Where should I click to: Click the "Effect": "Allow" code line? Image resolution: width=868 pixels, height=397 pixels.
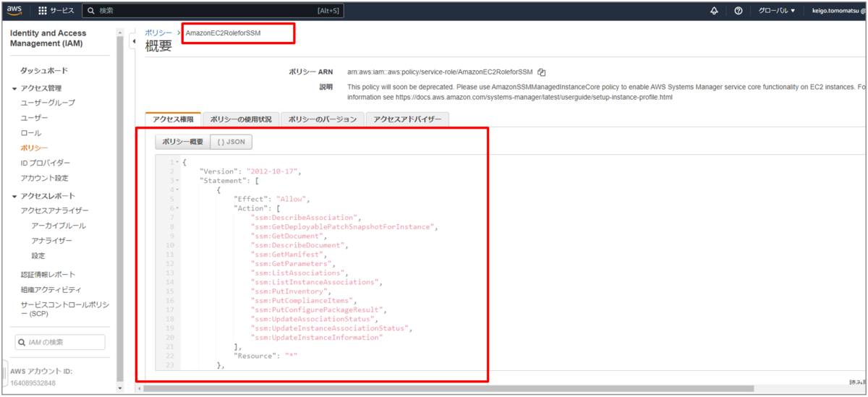pos(271,199)
